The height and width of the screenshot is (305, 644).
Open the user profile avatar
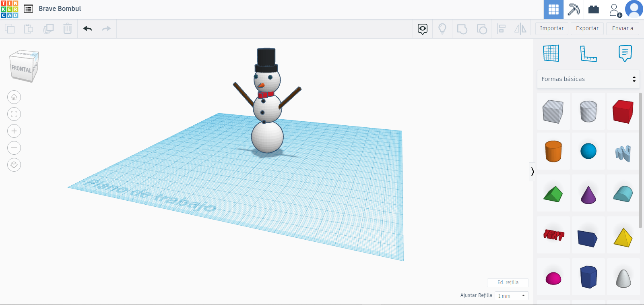[634, 9]
